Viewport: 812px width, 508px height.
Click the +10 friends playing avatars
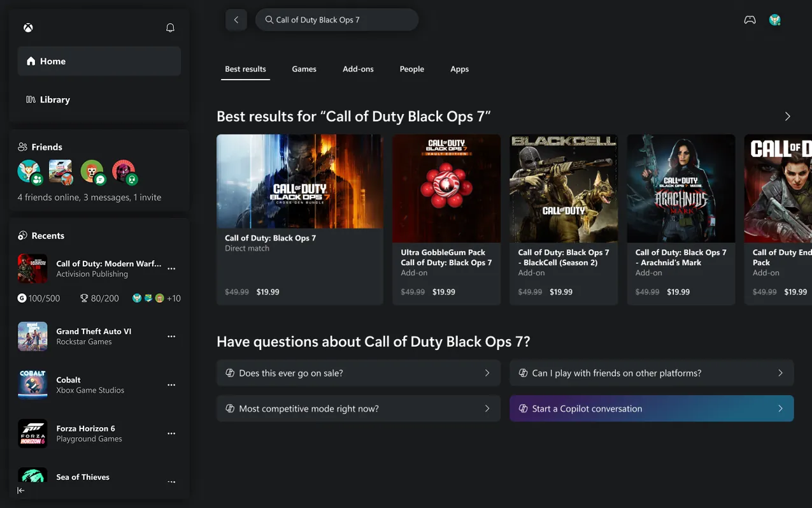click(157, 298)
